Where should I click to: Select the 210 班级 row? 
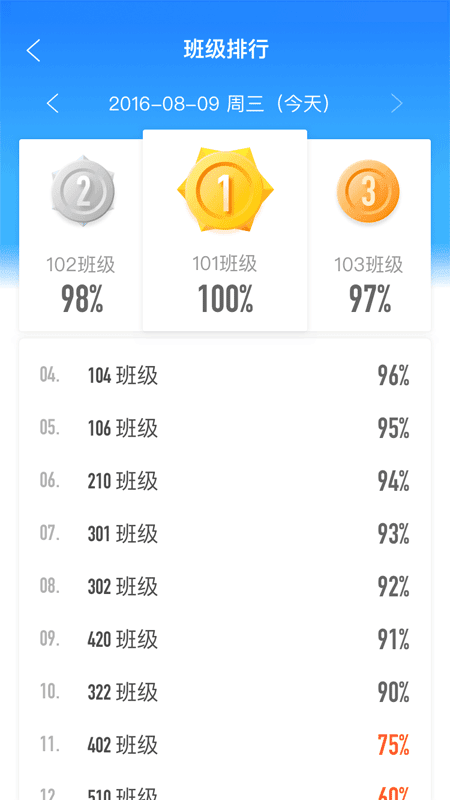(225, 481)
